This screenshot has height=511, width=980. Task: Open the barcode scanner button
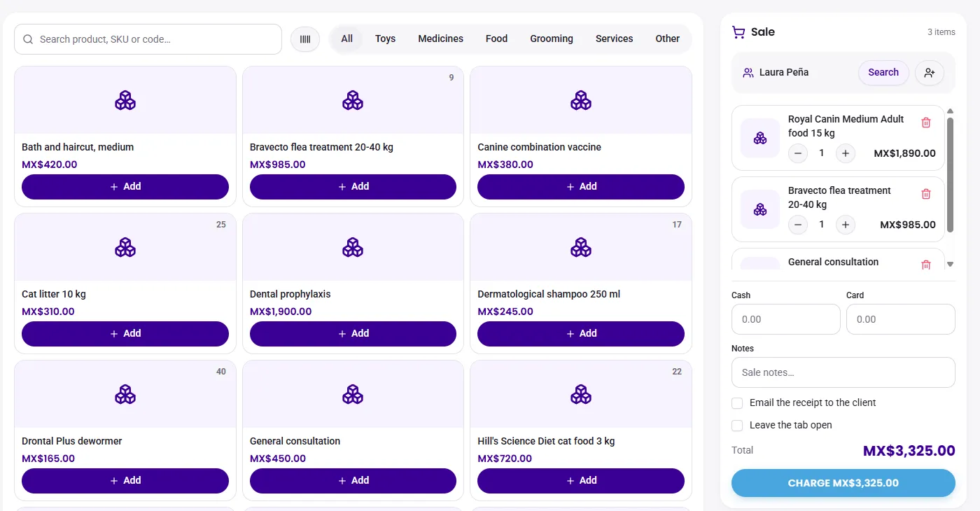pyautogui.click(x=305, y=39)
